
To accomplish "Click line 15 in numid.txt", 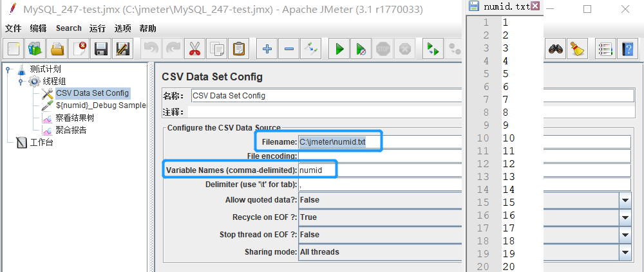I will [509, 203].
